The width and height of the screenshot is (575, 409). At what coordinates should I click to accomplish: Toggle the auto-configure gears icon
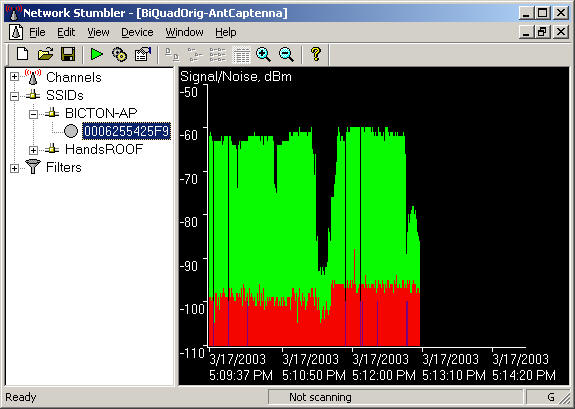(x=120, y=54)
